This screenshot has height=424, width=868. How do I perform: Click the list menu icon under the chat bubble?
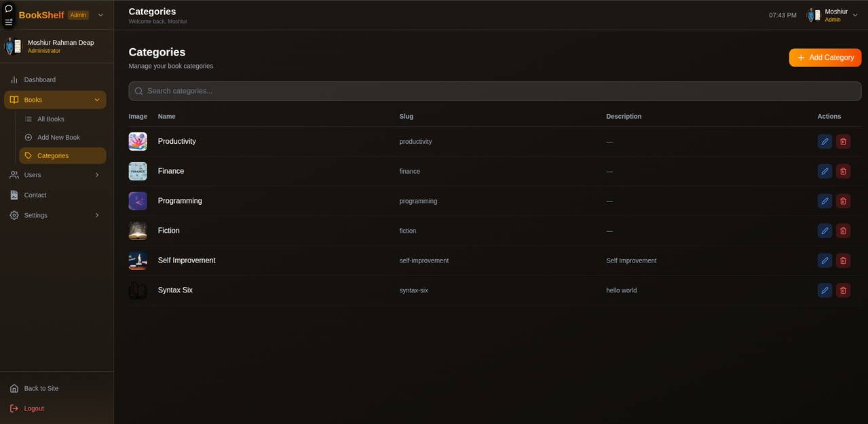pos(9,22)
